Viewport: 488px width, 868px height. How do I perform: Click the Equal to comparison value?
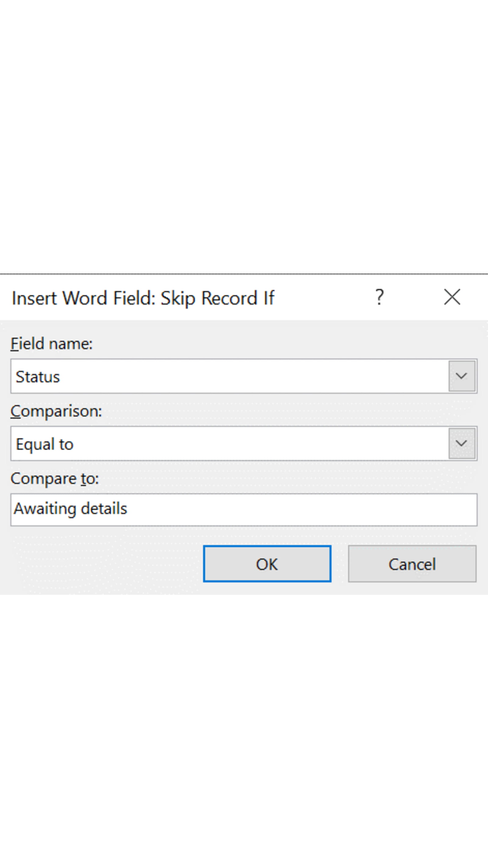pyautogui.click(x=45, y=444)
